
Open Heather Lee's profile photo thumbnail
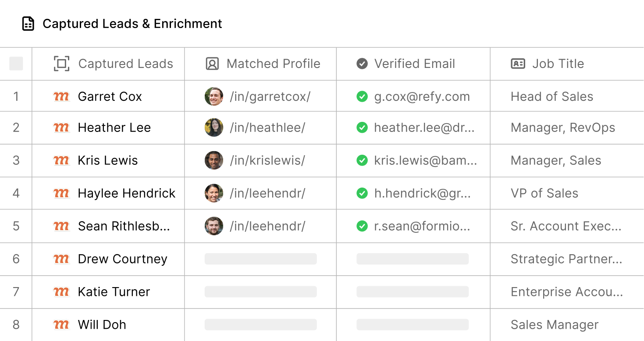pyautogui.click(x=214, y=128)
